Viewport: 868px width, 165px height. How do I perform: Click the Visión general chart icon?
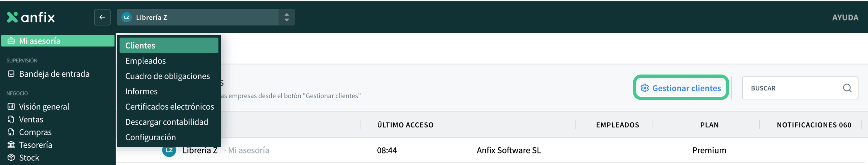(11, 107)
